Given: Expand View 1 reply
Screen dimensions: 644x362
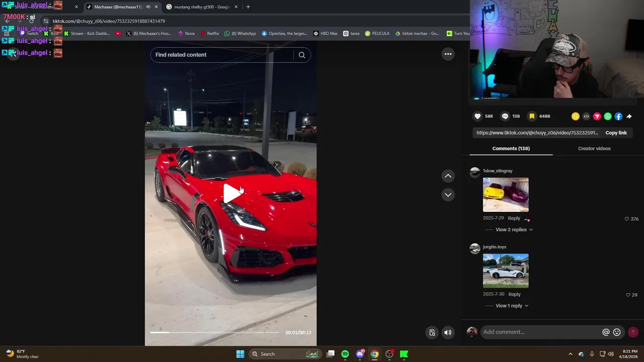Looking at the screenshot, I should click(x=512, y=306).
